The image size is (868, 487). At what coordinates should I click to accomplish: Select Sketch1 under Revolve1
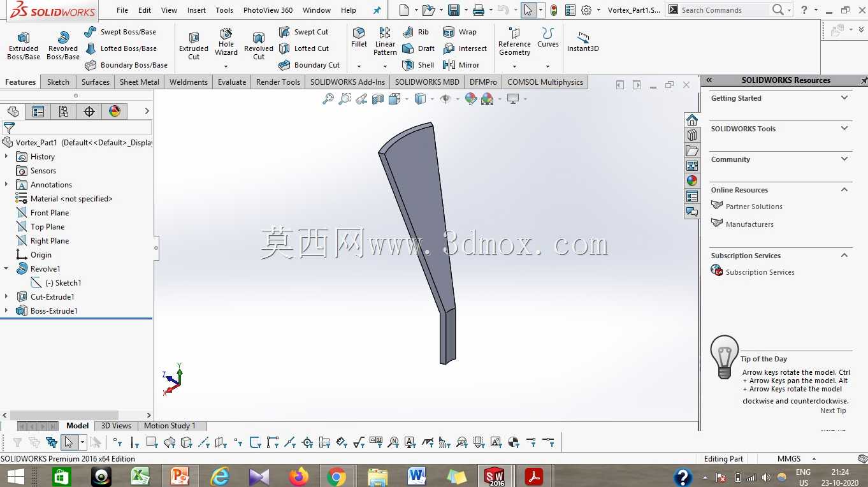pos(63,283)
